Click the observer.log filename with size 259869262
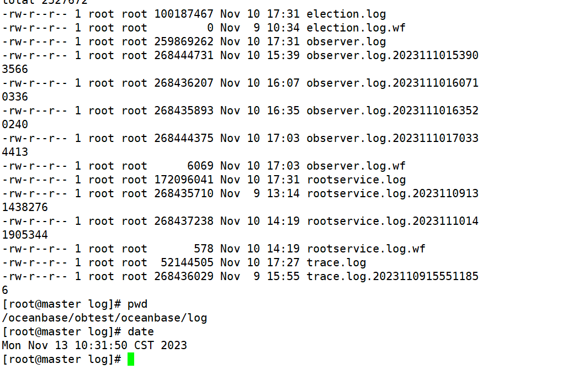 tap(346, 41)
